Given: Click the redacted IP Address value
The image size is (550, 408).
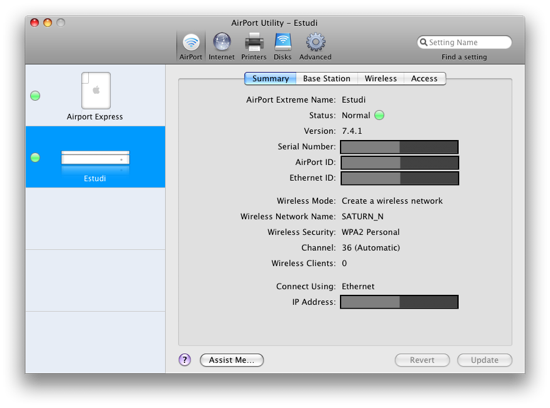Looking at the screenshot, I should point(399,302).
